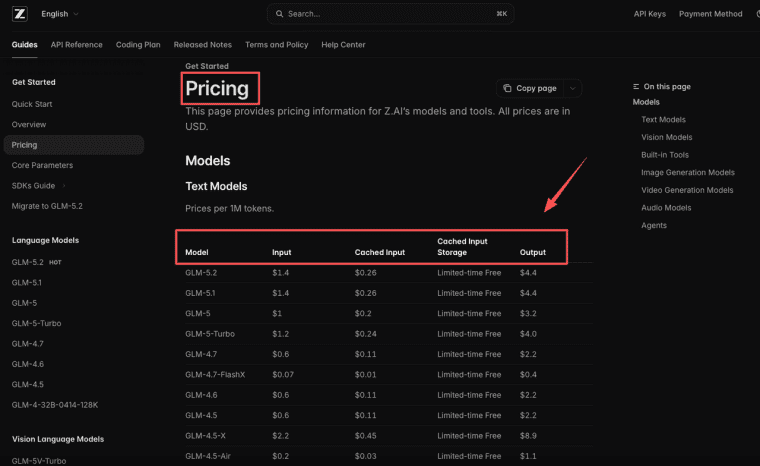Image resolution: width=760 pixels, height=466 pixels.
Task: Click the Output column header
Action: 533,253
